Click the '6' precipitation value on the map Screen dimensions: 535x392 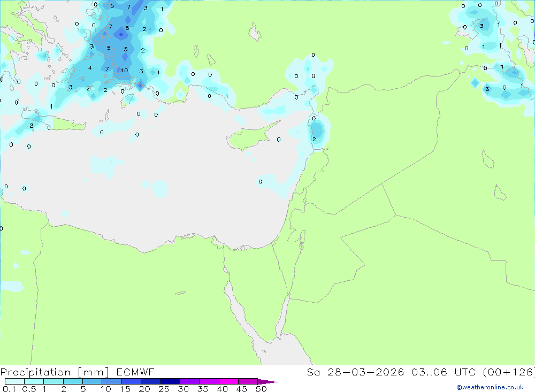(487, 89)
